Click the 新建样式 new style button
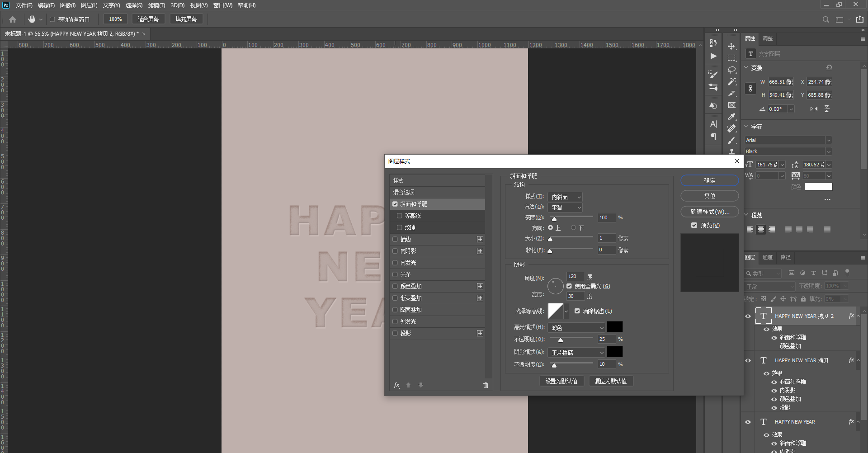This screenshot has width=868, height=453. click(709, 212)
